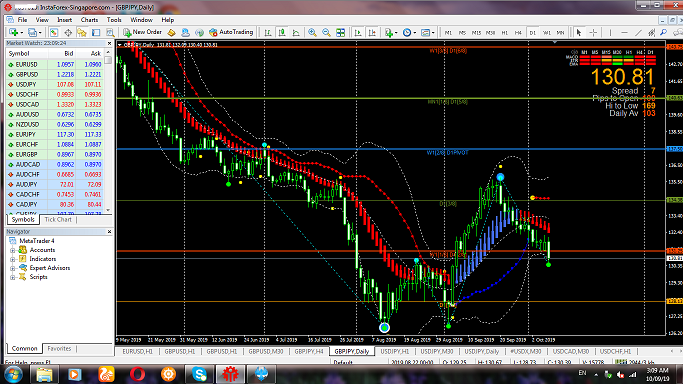Toggle Market Watch panel icon
The image size is (683, 384).
coord(54,33)
